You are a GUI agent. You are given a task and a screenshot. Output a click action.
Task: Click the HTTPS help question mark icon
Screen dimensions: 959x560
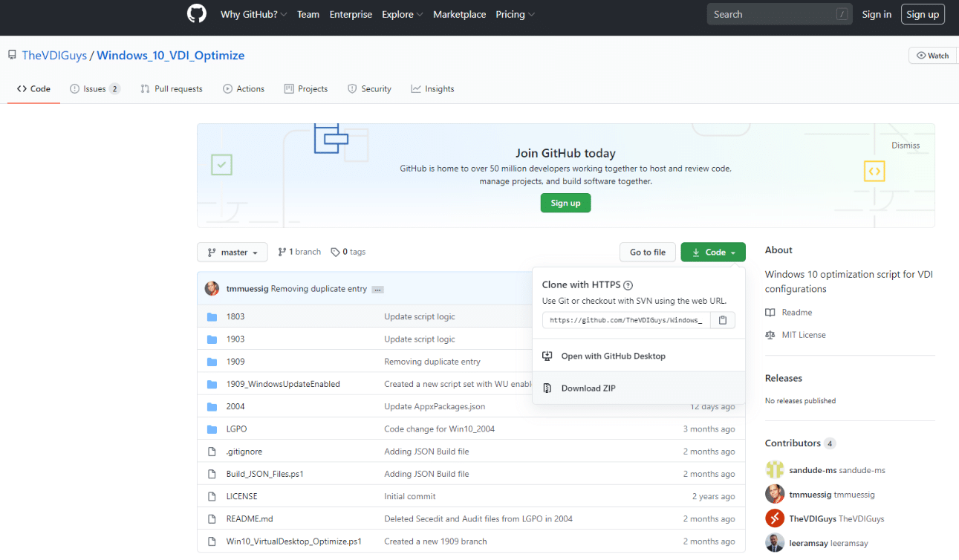pos(628,285)
